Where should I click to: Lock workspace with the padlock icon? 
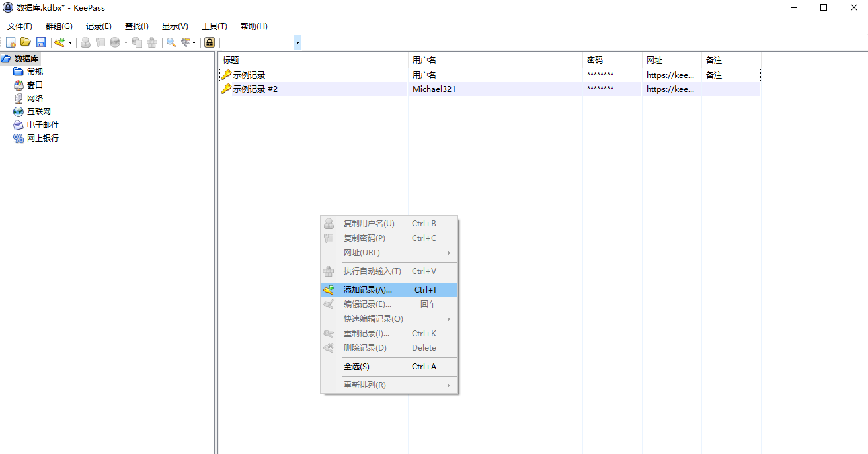(210, 42)
